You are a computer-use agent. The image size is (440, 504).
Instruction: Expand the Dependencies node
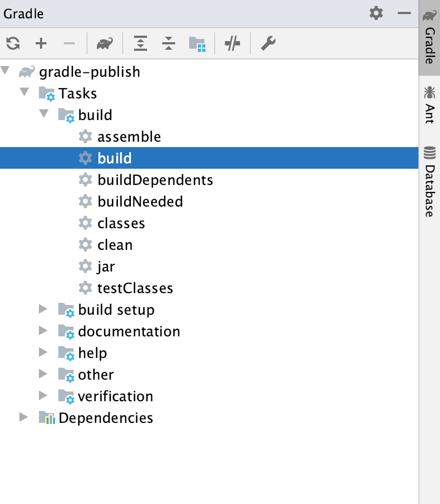[23, 417]
